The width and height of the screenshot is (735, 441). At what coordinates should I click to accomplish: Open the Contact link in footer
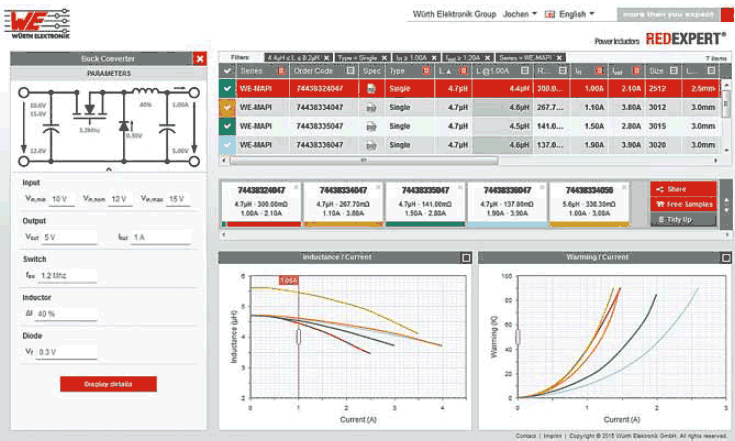point(525,436)
